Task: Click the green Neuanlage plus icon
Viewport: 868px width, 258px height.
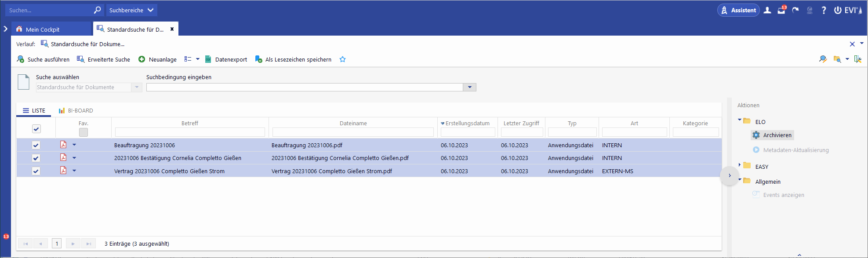Action: pos(142,59)
